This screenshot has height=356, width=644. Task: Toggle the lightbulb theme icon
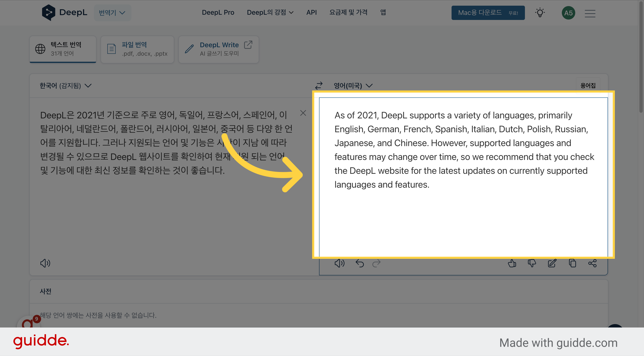click(540, 13)
